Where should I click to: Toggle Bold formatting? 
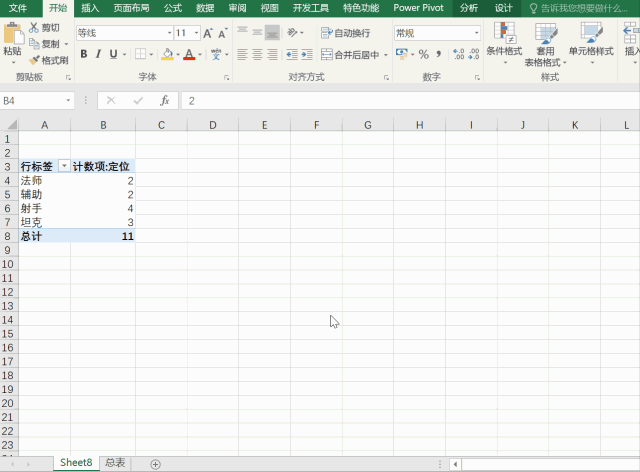coord(83,54)
